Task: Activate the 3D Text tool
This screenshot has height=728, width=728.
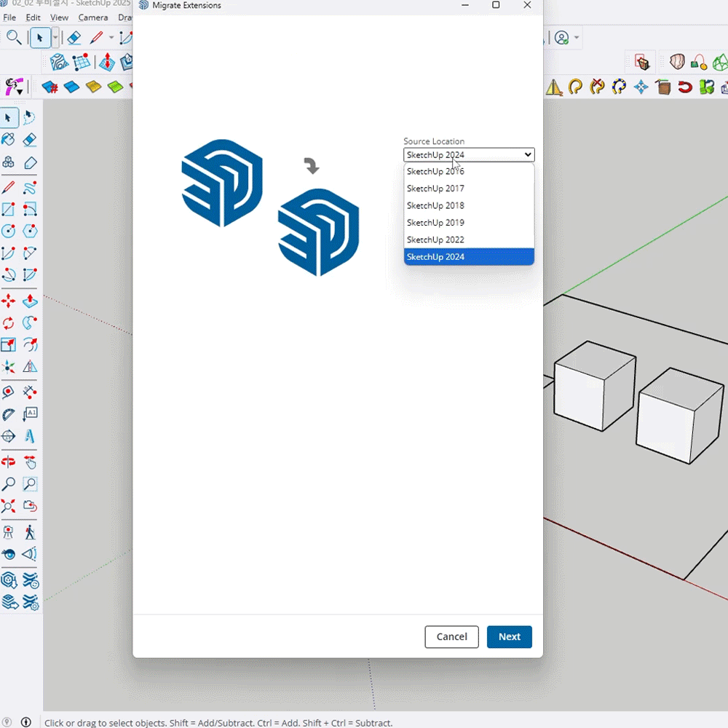Action: pyautogui.click(x=30, y=436)
